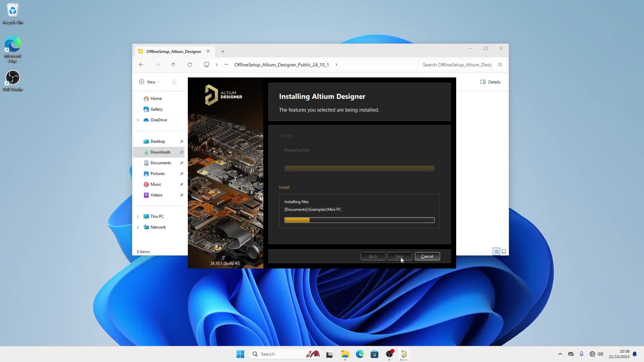Expand the breadcrumb chevron after the PC icon
Screen dimensions: 644x362
[217, 65]
